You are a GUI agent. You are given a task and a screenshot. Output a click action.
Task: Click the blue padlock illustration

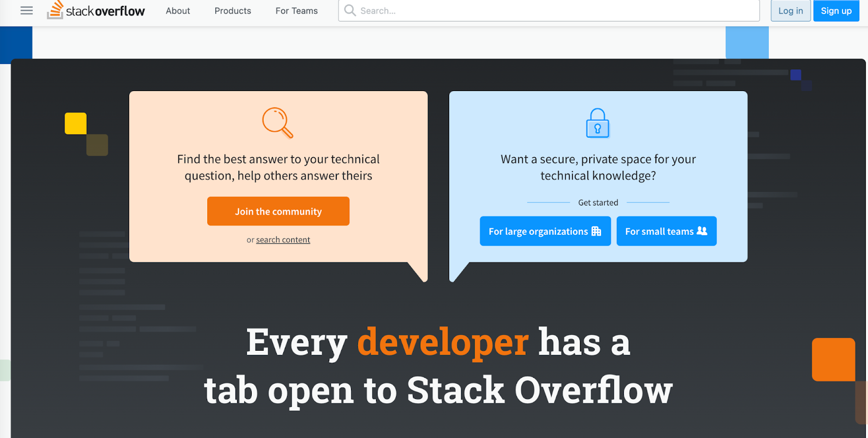598,123
